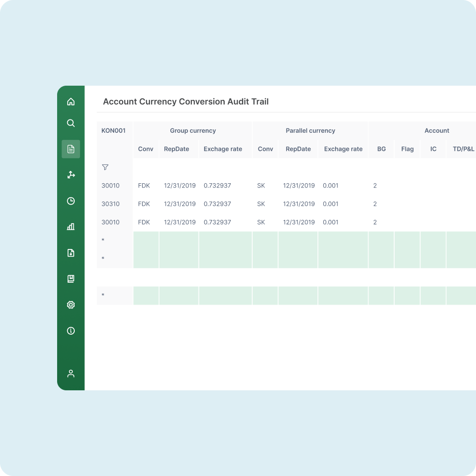Click the filter funnel icon

coord(105,167)
